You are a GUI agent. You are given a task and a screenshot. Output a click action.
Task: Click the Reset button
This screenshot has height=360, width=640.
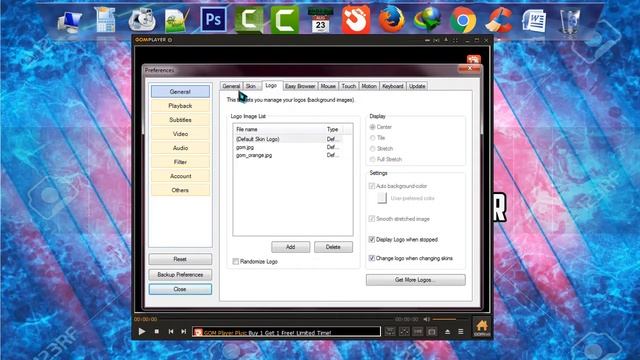[180, 259]
